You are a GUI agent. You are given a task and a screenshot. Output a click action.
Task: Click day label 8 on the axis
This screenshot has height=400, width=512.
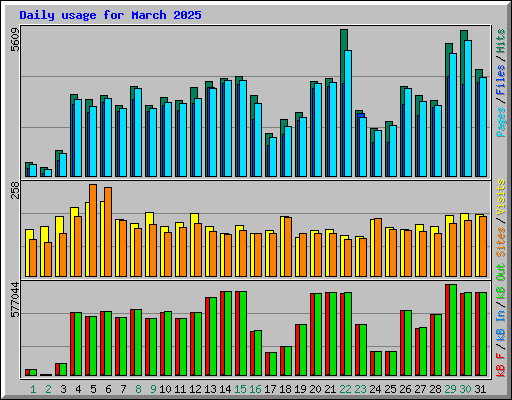138,389
